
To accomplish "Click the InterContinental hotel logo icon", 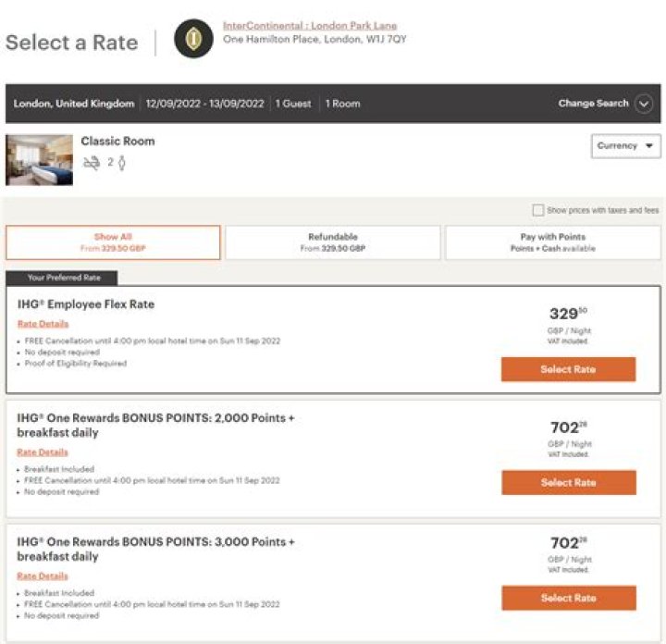I will click(x=193, y=39).
